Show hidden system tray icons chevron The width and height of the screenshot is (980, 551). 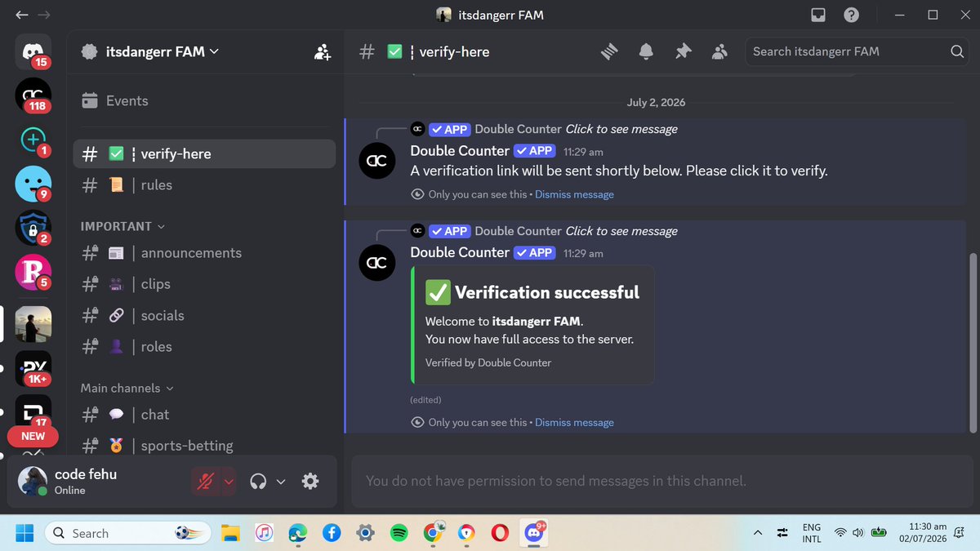point(757,533)
